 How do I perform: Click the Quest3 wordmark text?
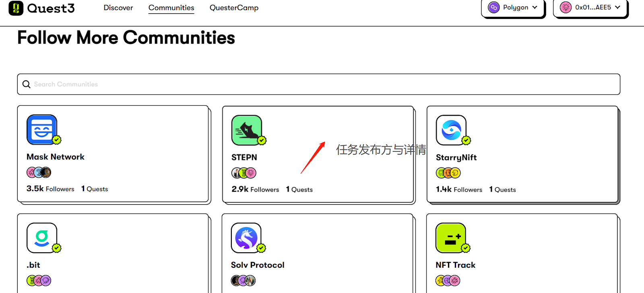coord(51,8)
